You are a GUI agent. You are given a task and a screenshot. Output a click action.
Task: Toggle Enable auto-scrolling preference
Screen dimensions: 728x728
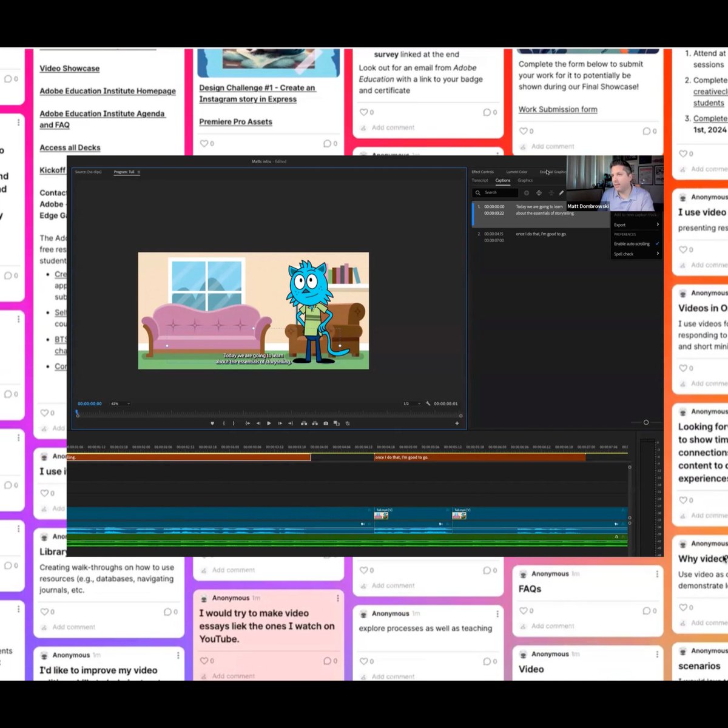[636, 244]
